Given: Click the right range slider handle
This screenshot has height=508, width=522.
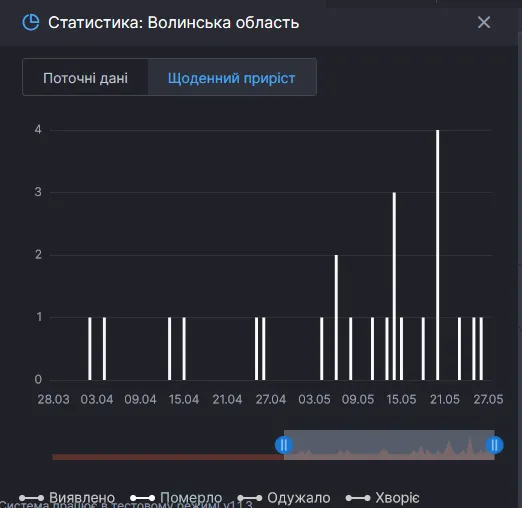Looking at the screenshot, I should pos(494,445).
